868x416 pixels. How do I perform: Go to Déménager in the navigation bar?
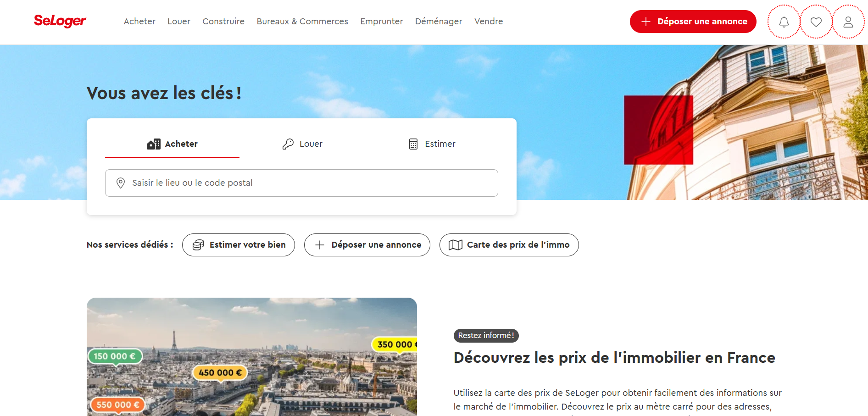[439, 22]
